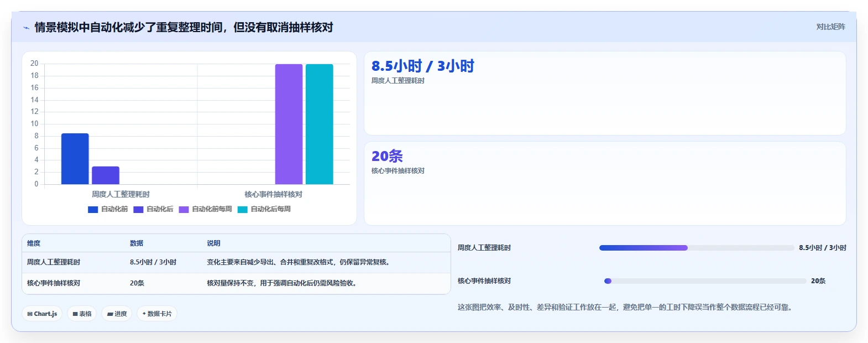
Task: Click the blue 自动化前 bar for 周度人工整理耗时
Action: coord(75,159)
